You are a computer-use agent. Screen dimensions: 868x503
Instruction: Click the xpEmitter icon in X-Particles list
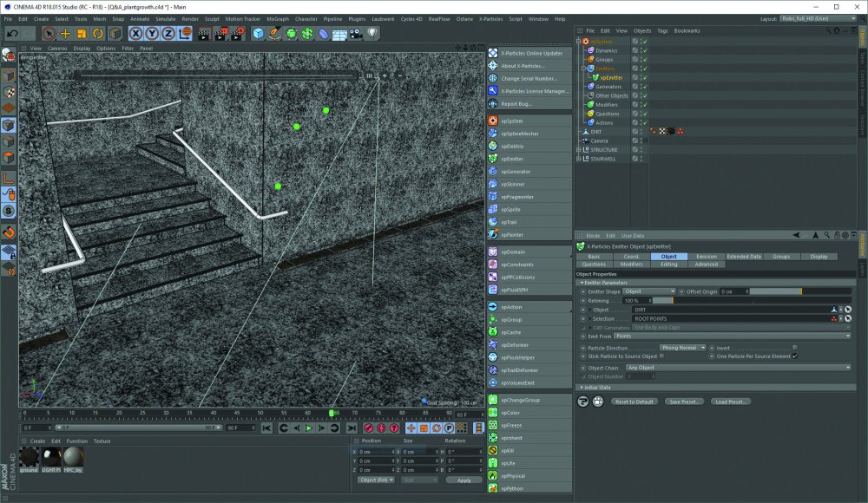[x=493, y=159]
